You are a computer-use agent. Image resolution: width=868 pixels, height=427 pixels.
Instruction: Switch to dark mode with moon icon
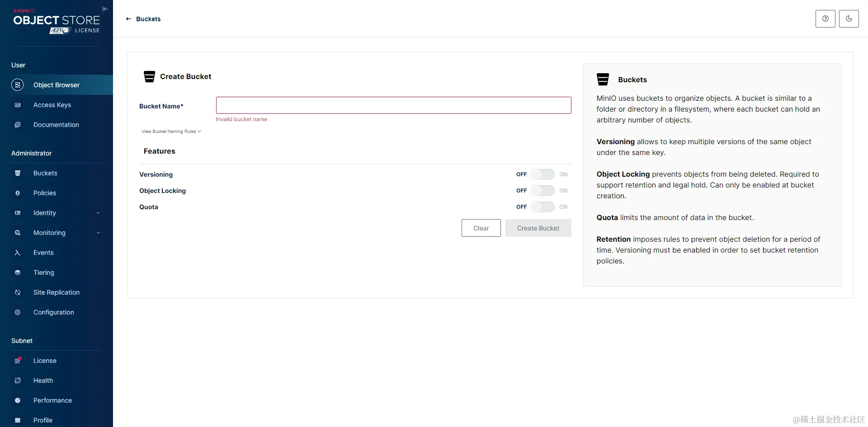point(849,19)
